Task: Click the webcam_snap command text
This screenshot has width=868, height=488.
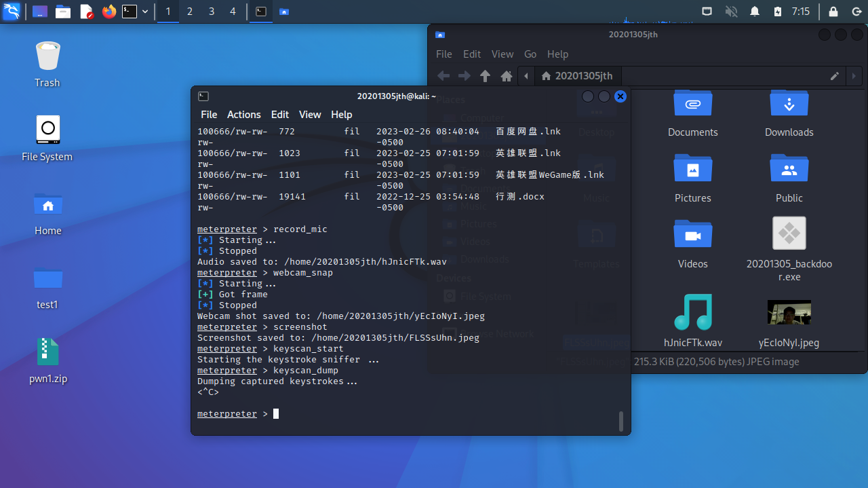Action: point(303,273)
